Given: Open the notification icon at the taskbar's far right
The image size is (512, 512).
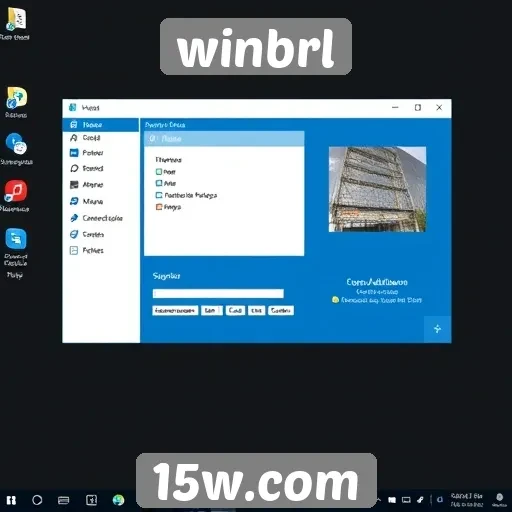Looking at the screenshot, I should click(499, 499).
